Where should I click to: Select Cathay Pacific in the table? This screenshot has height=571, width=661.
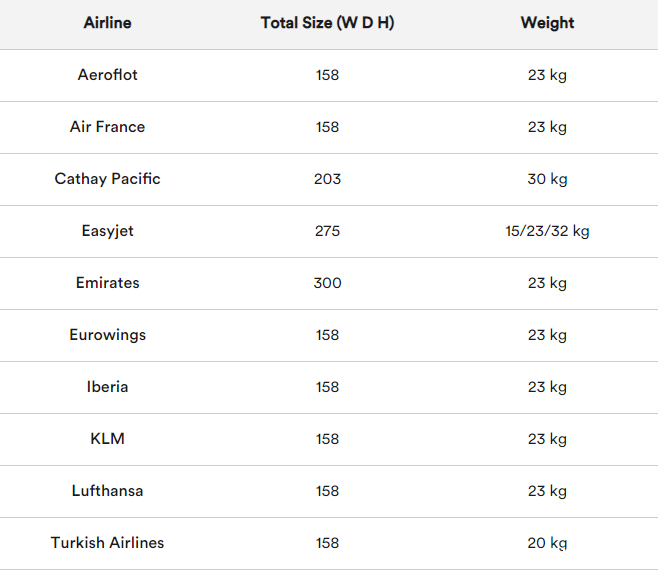tap(107, 179)
